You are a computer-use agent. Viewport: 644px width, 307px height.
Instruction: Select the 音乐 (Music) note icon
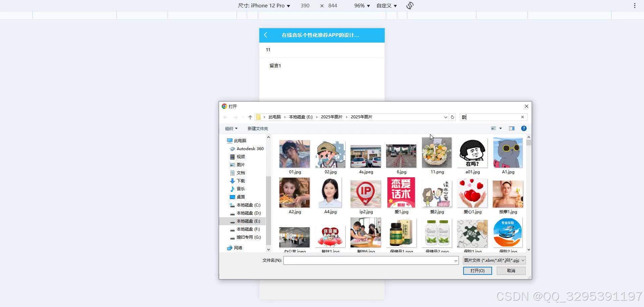click(x=232, y=189)
